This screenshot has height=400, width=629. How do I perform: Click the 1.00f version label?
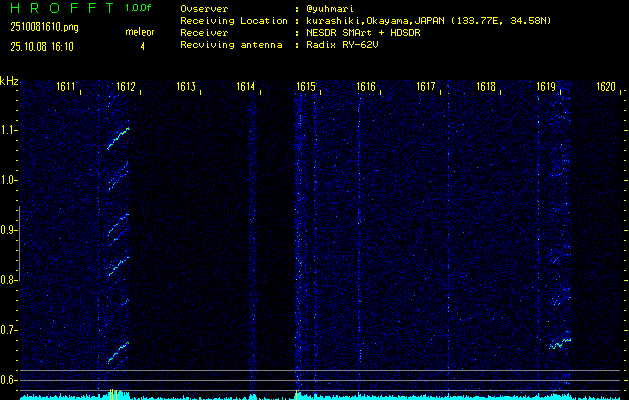click(x=140, y=8)
